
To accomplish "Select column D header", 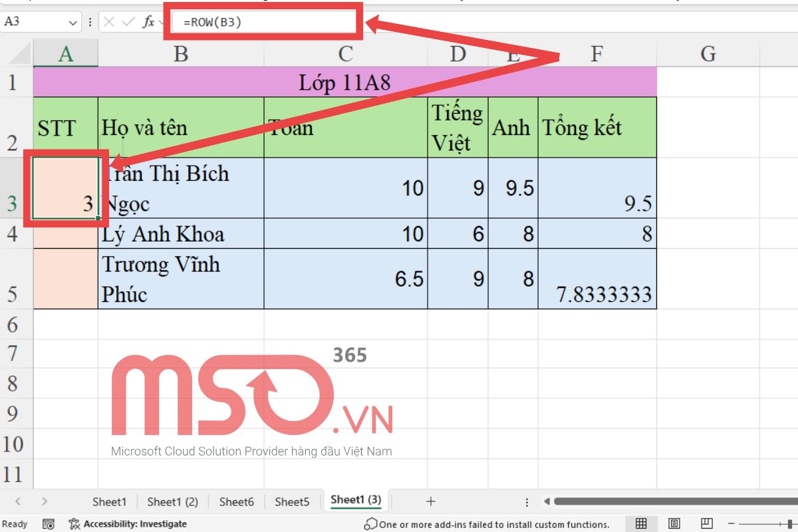I will point(458,54).
